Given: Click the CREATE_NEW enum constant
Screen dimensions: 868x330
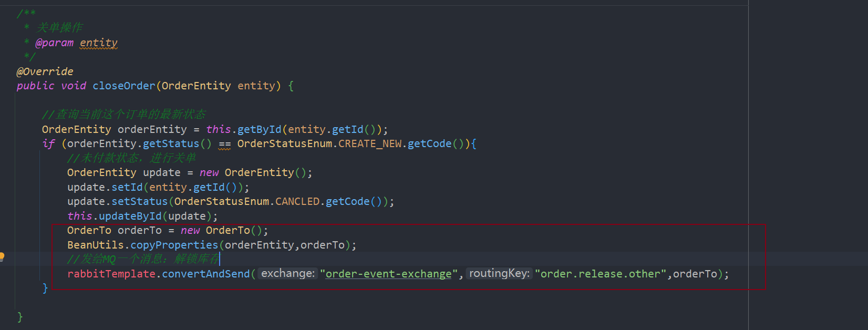Looking at the screenshot, I should [370, 143].
